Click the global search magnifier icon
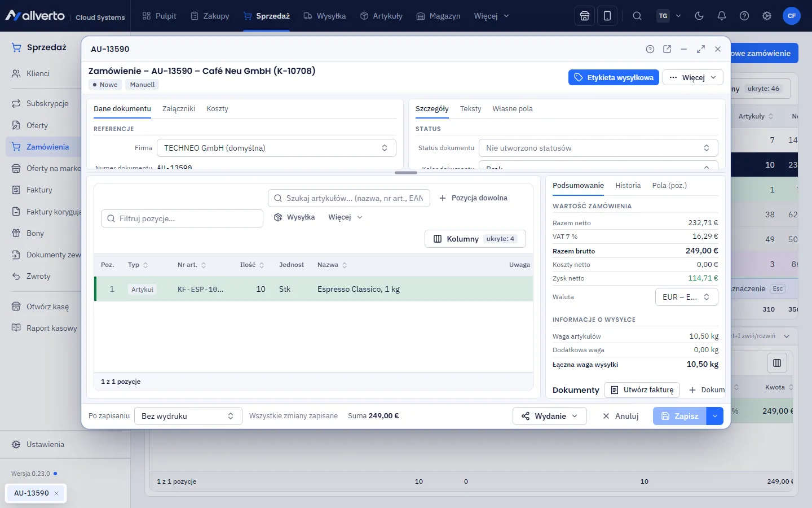The height and width of the screenshot is (508, 812). 637,16
